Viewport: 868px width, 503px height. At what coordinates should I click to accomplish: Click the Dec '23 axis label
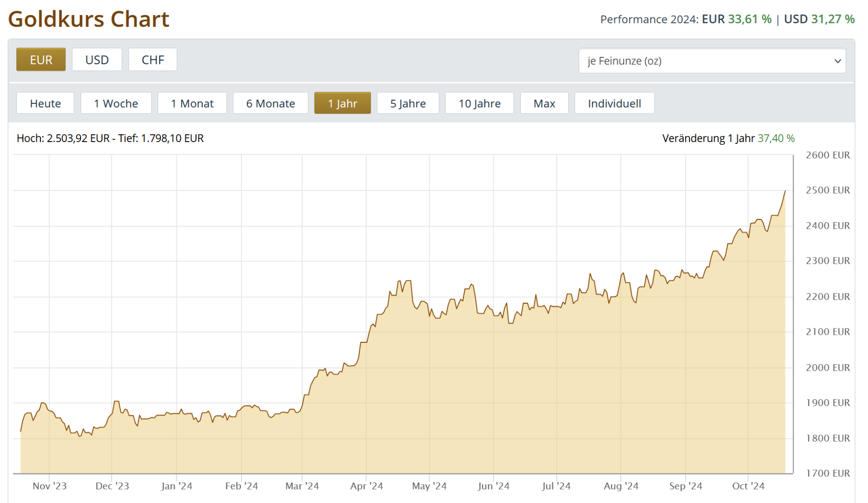[112, 486]
